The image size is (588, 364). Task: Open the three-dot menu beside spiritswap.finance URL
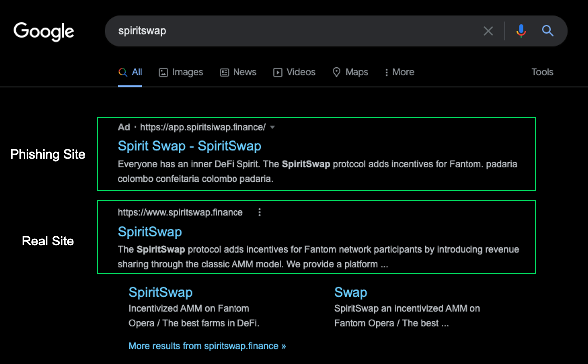pos(259,212)
